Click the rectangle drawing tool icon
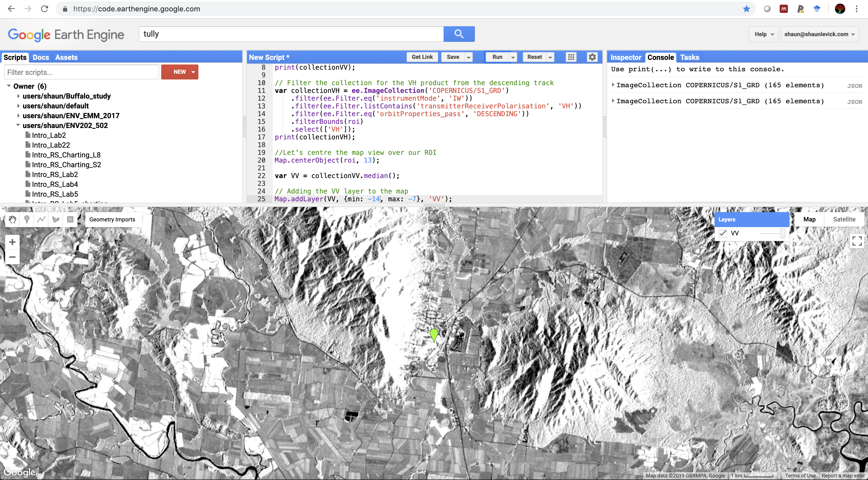 pos(70,219)
